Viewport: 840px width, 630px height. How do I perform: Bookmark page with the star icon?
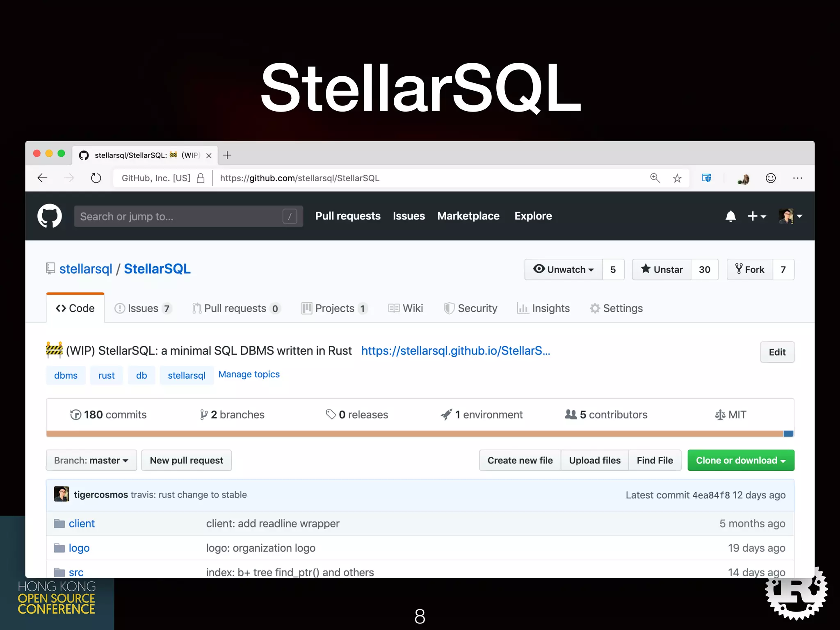(x=677, y=178)
